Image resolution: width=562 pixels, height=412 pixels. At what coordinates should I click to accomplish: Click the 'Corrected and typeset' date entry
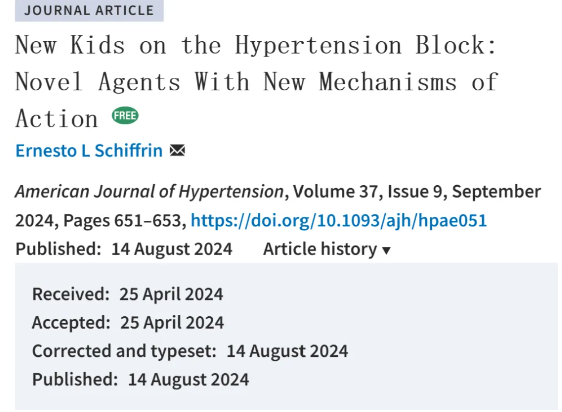pyautogui.click(x=190, y=351)
